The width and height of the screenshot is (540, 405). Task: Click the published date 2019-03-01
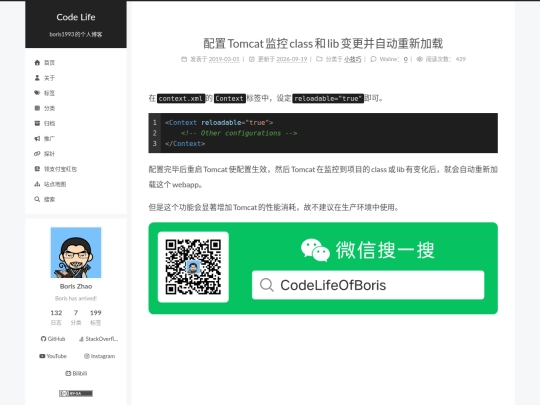point(224,59)
